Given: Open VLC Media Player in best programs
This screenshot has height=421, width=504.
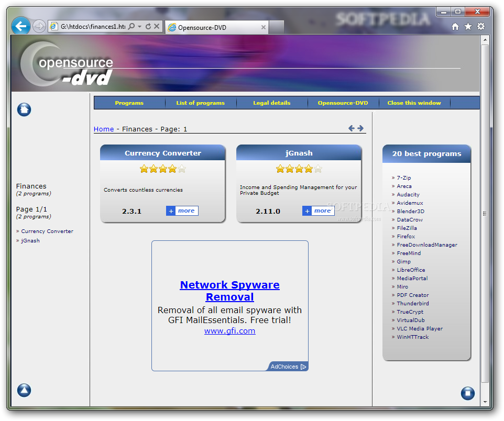Looking at the screenshot, I should click(420, 328).
